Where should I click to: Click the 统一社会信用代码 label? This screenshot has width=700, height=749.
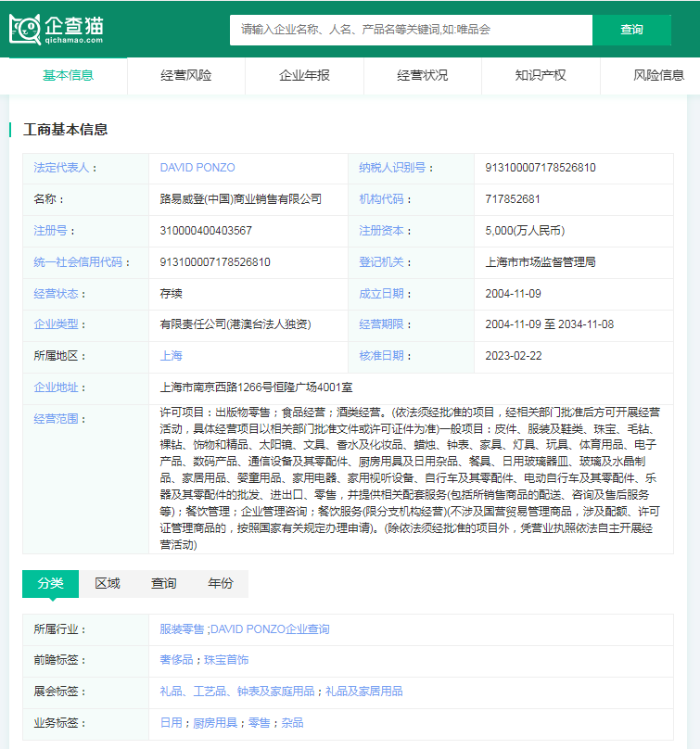[x=78, y=262]
